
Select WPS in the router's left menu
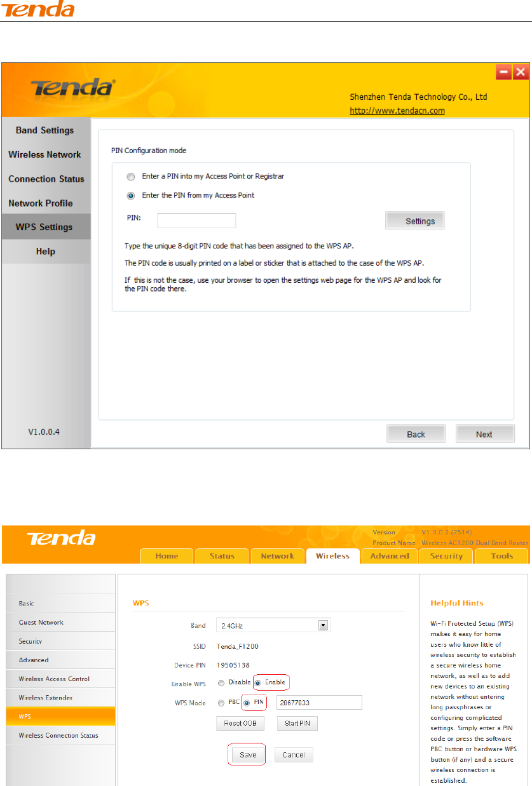tap(60, 716)
